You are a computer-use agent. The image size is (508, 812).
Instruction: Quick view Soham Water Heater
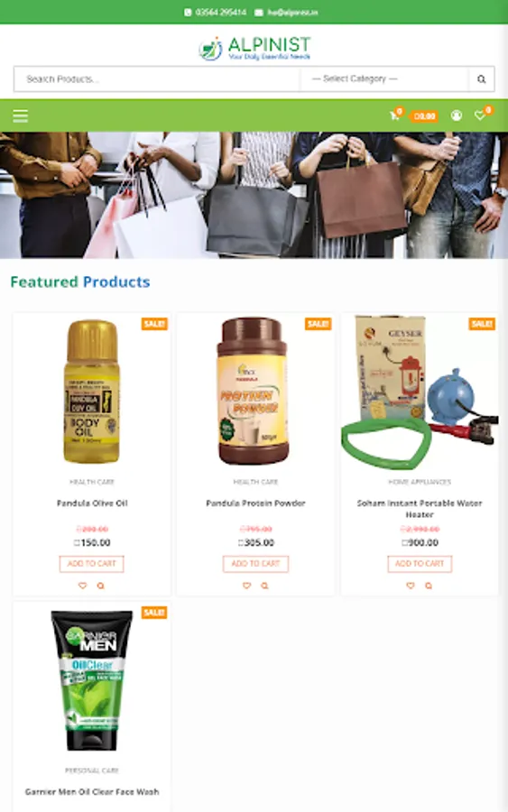point(429,586)
